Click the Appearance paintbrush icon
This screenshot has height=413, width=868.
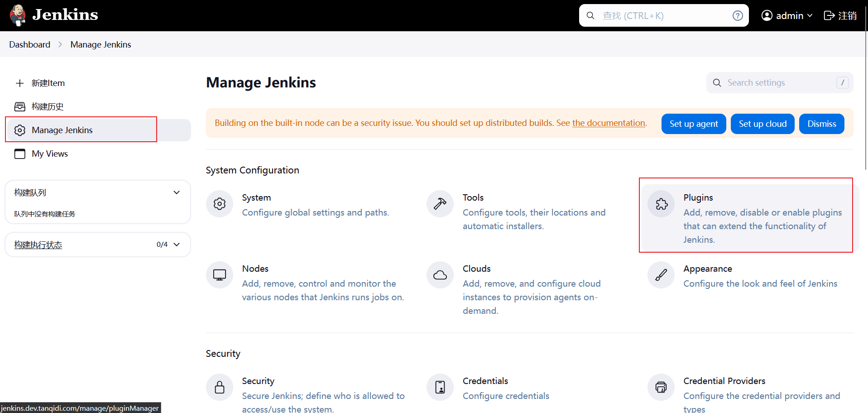click(661, 275)
